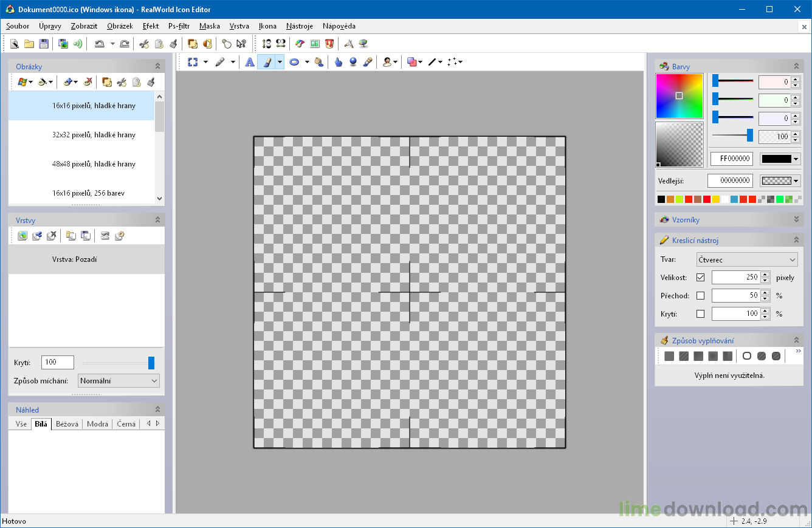Click the delete image red X icon in Obrázky panel
The width and height of the screenshot is (812, 528).
pos(88,82)
